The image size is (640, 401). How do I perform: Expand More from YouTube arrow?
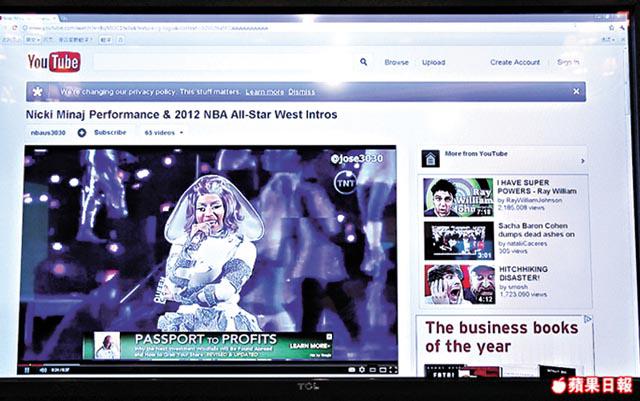582,161
